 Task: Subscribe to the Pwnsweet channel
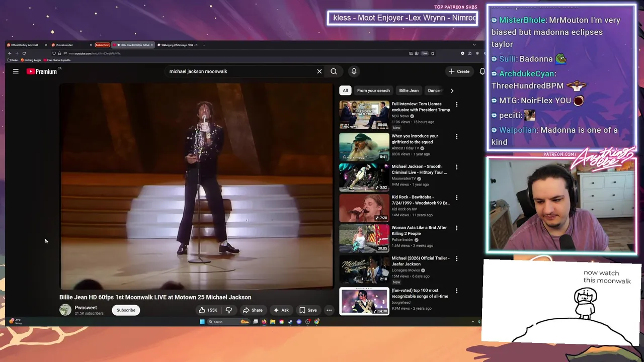pos(126,310)
